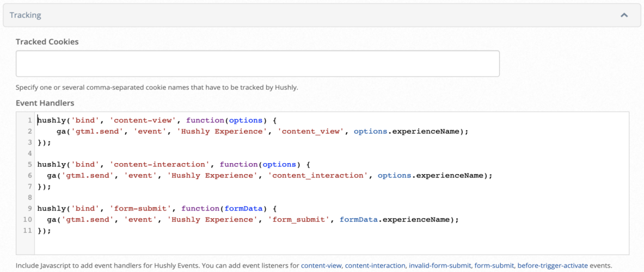This screenshot has height=272, width=644.
Task: Collapse the Tracking section chevron
Action: click(x=624, y=15)
